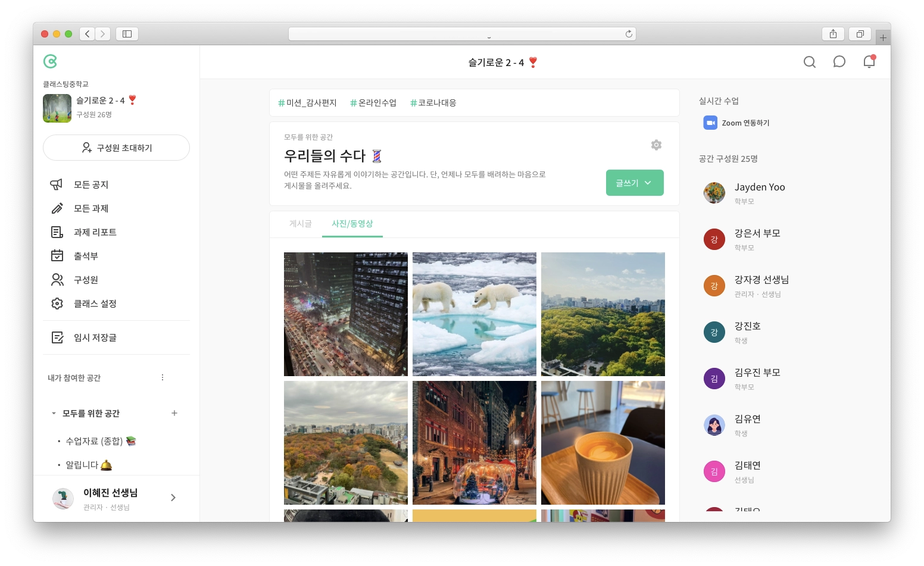
Task: Select member 강은서 부모
Action: click(757, 233)
